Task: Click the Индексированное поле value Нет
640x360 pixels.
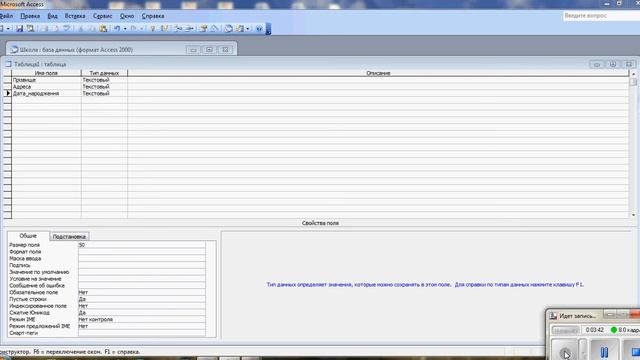Action: 142,306
